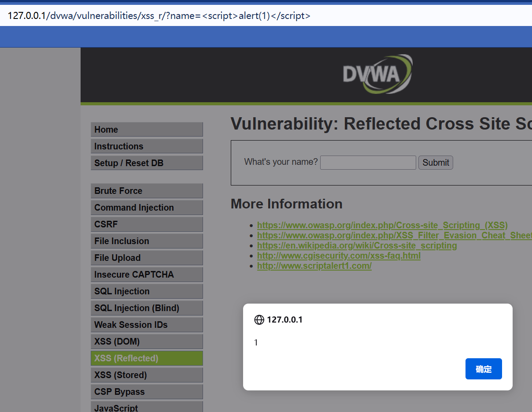Click the Submit button

(x=436, y=163)
